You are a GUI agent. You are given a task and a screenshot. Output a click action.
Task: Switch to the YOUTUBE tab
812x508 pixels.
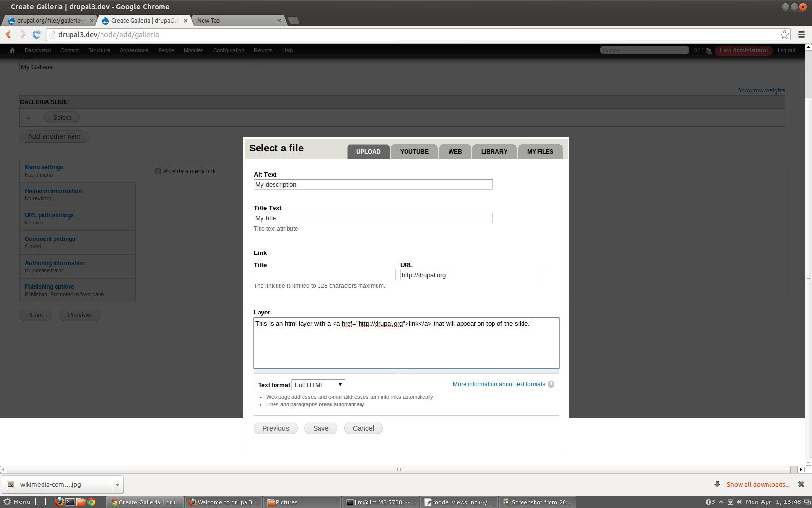(x=414, y=151)
